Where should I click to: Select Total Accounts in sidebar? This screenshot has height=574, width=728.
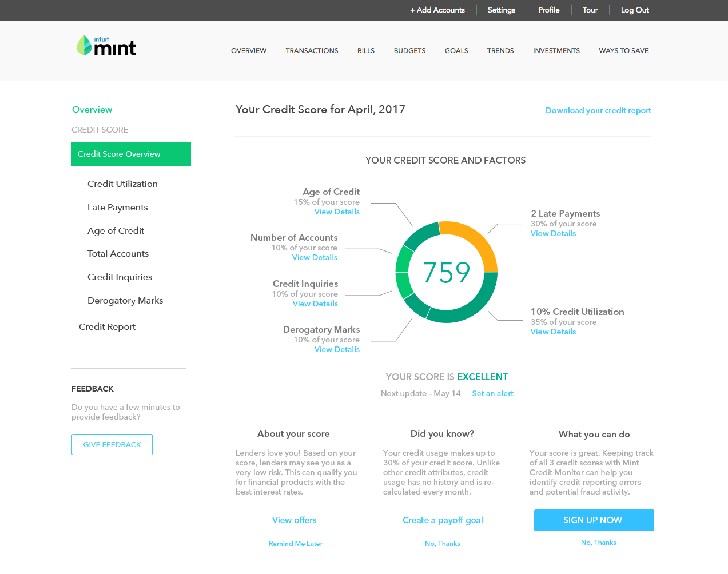click(118, 254)
